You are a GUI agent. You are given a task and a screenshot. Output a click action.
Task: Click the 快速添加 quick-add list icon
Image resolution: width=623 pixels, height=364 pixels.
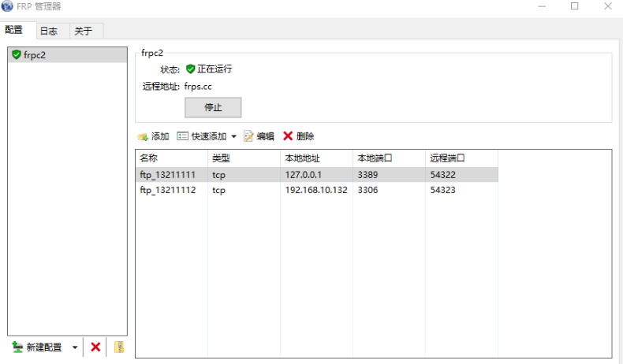pyautogui.click(x=182, y=136)
